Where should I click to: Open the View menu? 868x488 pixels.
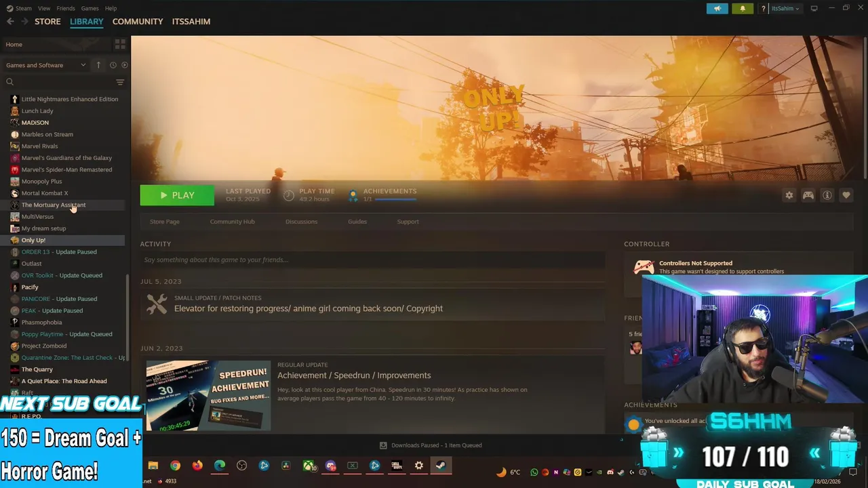44,8
